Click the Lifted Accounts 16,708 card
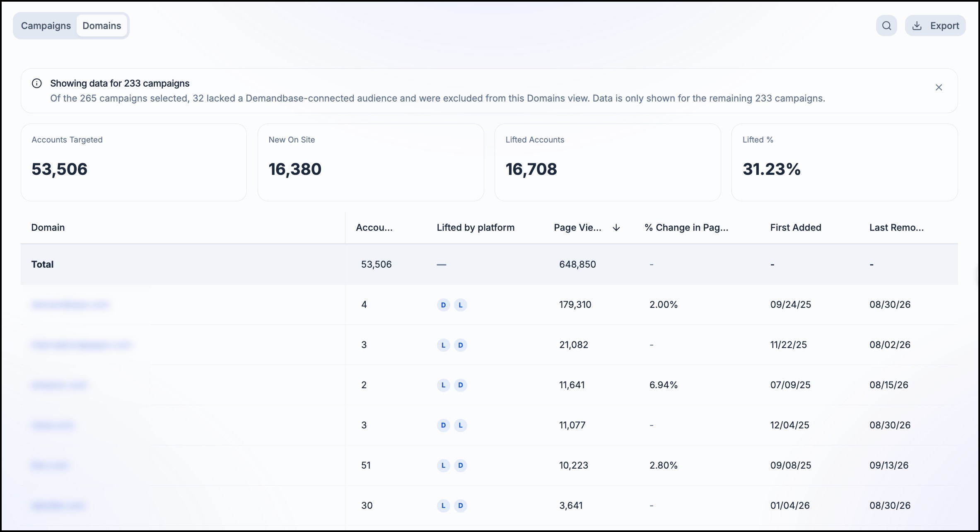The width and height of the screenshot is (980, 532). 608,162
